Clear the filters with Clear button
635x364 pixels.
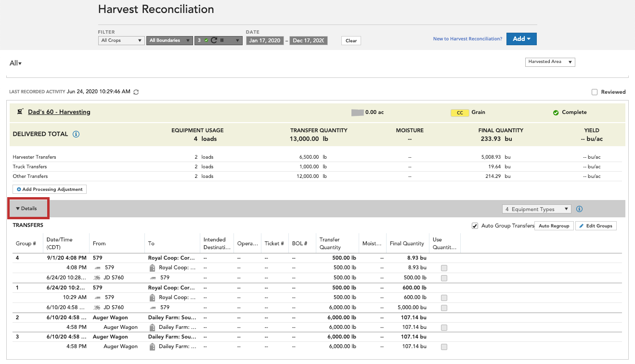[x=351, y=41]
